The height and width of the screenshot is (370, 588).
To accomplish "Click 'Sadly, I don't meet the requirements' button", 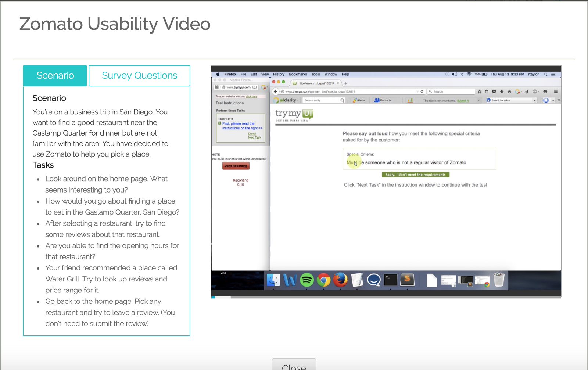I will (x=415, y=175).
